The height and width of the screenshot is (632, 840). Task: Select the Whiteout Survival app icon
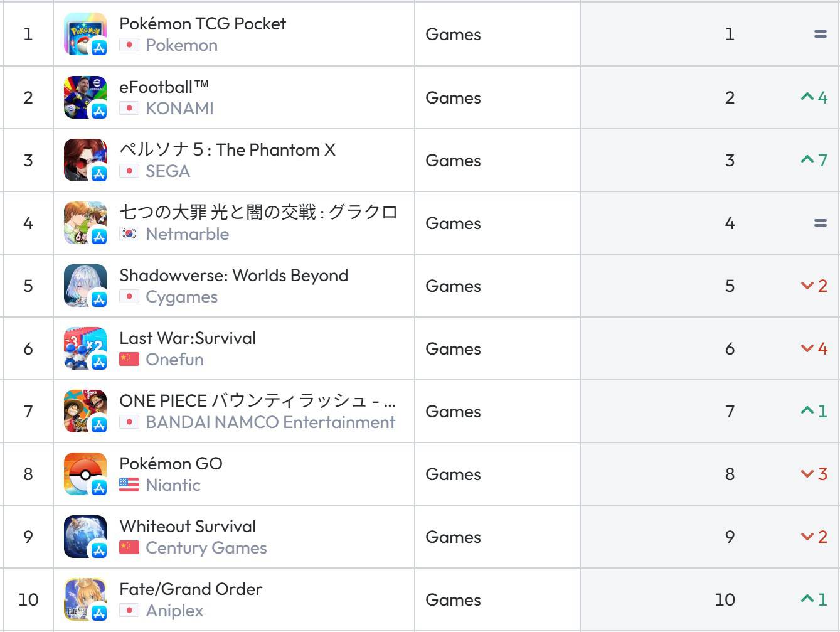coord(85,537)
